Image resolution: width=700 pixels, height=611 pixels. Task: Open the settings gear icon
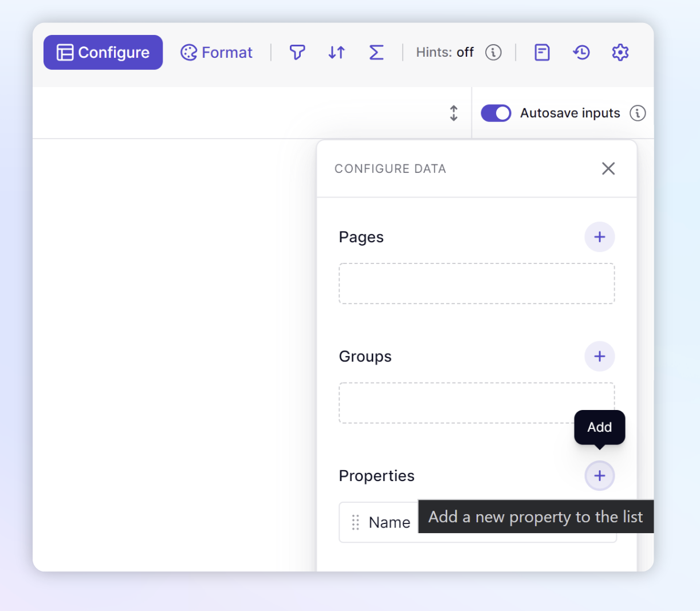[620, 52]
